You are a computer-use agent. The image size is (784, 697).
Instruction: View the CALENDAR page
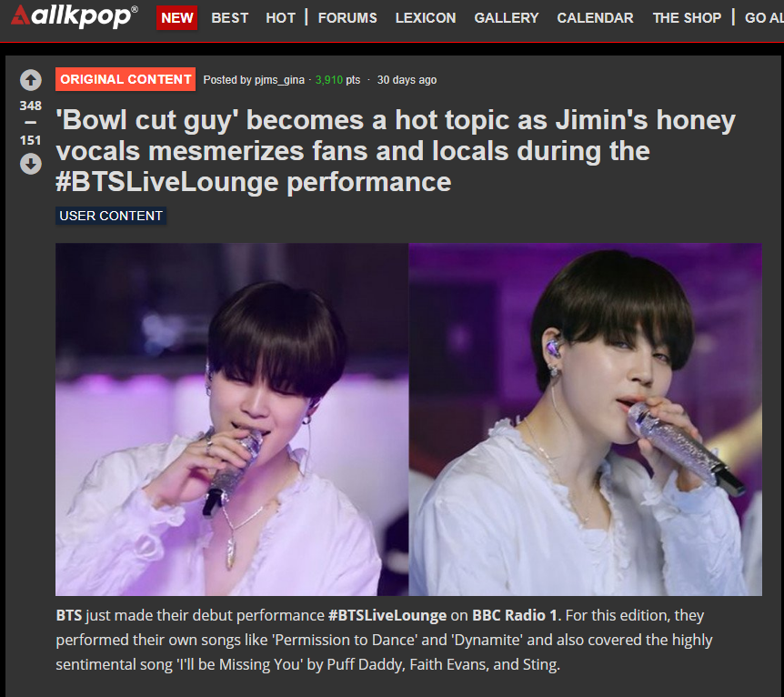click(595, 18)
